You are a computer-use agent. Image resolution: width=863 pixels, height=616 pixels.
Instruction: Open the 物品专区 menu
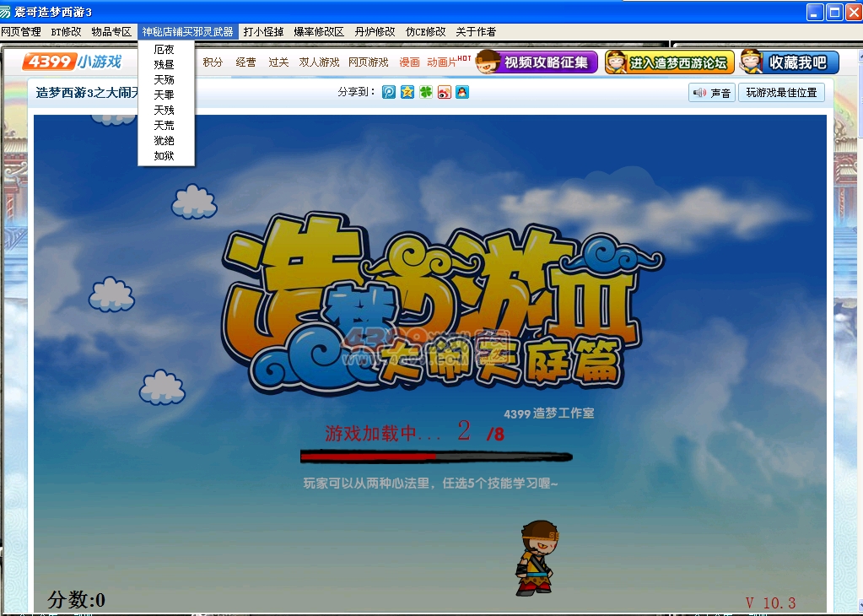[x=111, y=32]
